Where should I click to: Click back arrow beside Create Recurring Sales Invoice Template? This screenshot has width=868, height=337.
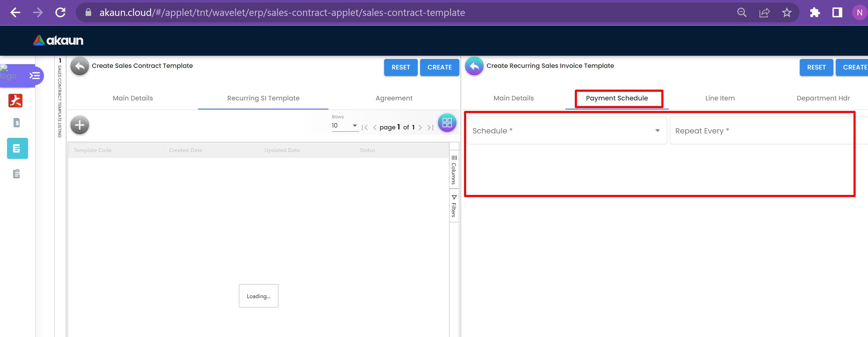(474, 66)
